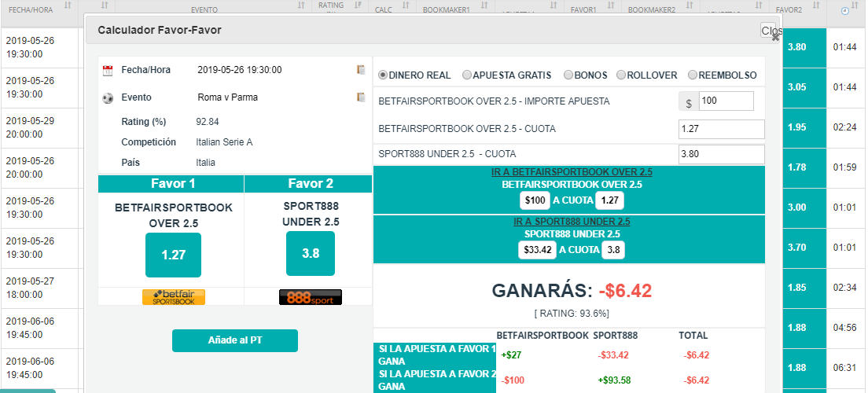The image size is (868, 393).
Task: Click the Favor 2 odds box 3.8
Action: (x=311, y=254)
